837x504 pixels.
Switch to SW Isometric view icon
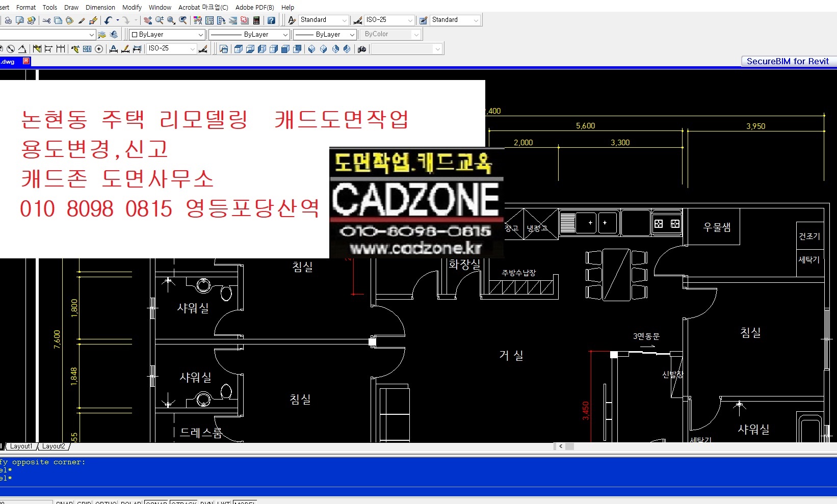click(311, 49)
